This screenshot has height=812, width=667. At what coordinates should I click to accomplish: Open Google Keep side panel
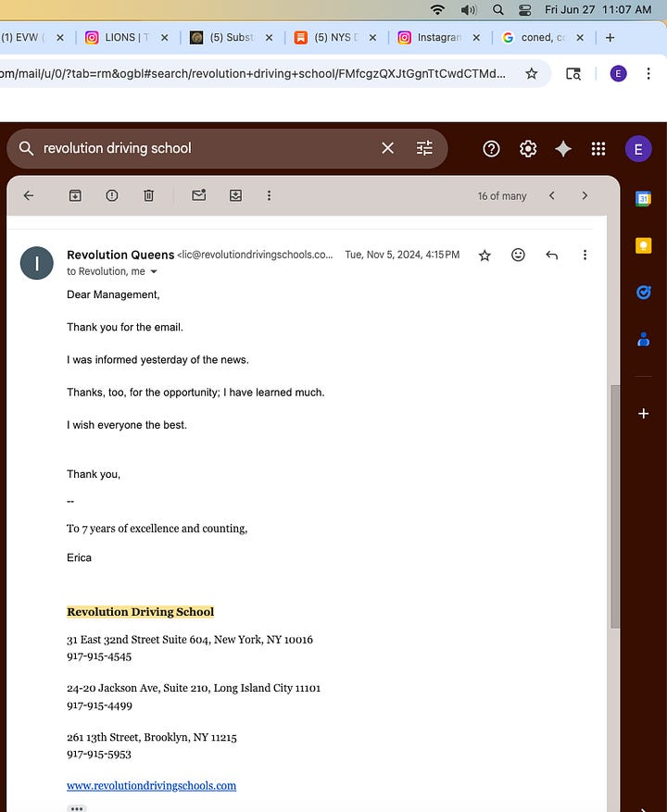pyautogui.click(x=644, y=245)
